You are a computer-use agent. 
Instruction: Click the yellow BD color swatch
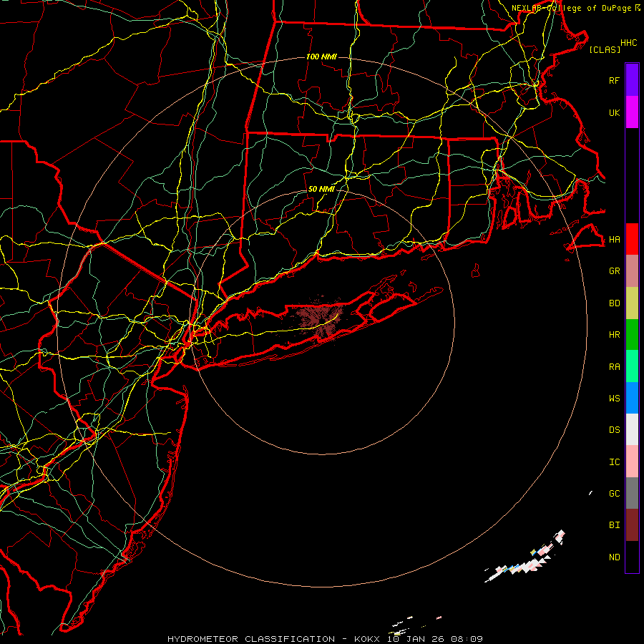point(632,303)
